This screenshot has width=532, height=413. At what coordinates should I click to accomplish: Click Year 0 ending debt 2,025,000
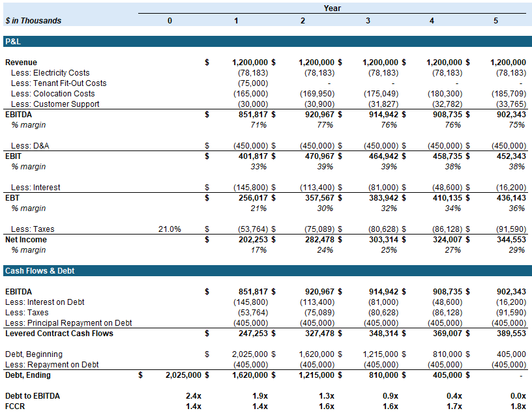point(184,375)
